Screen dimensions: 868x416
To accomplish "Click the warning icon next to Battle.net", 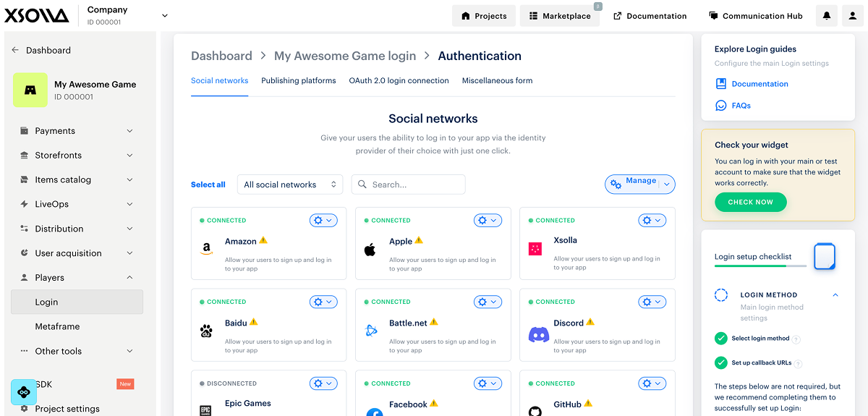I will [x=434, y=322].
